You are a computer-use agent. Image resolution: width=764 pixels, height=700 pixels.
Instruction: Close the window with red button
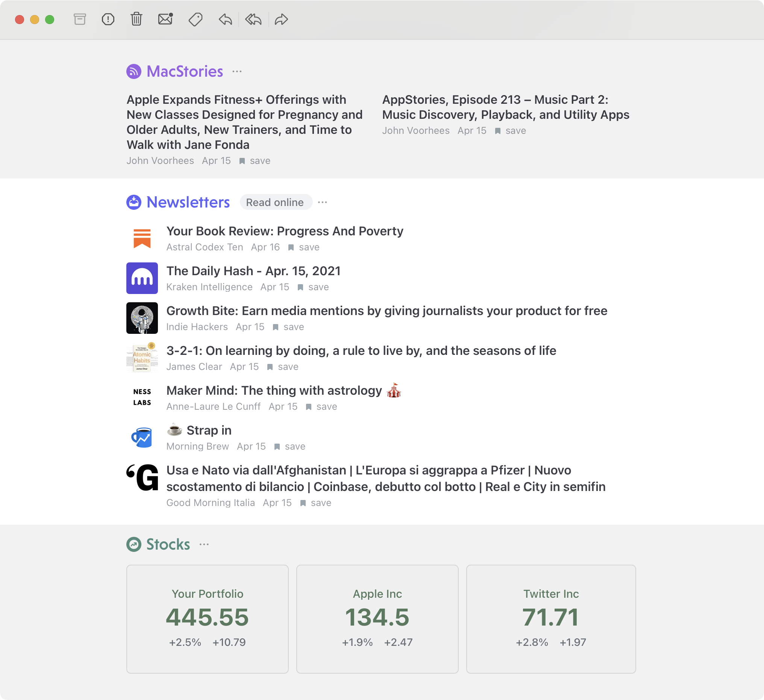tap(20, 19)
